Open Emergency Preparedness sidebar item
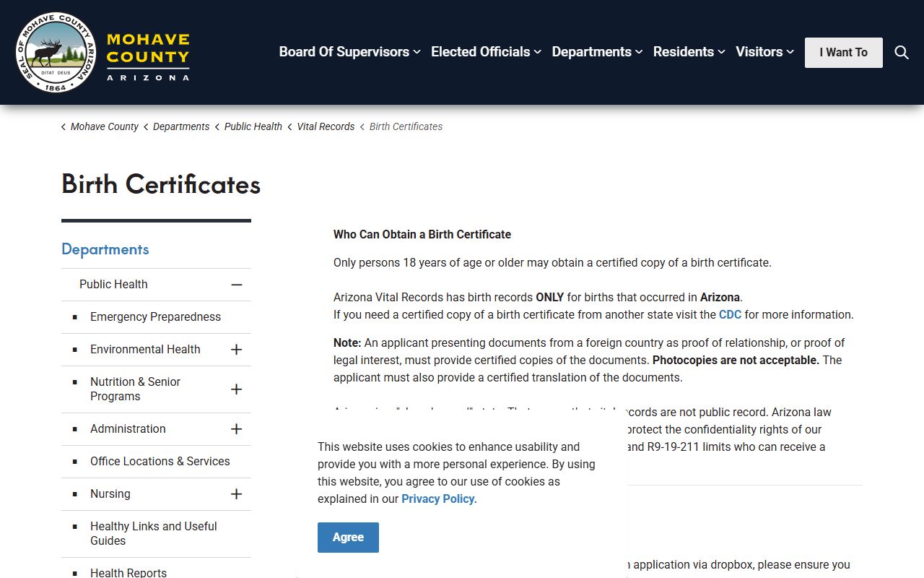Screen dimensions: 924x578 [x=155, y=317]
